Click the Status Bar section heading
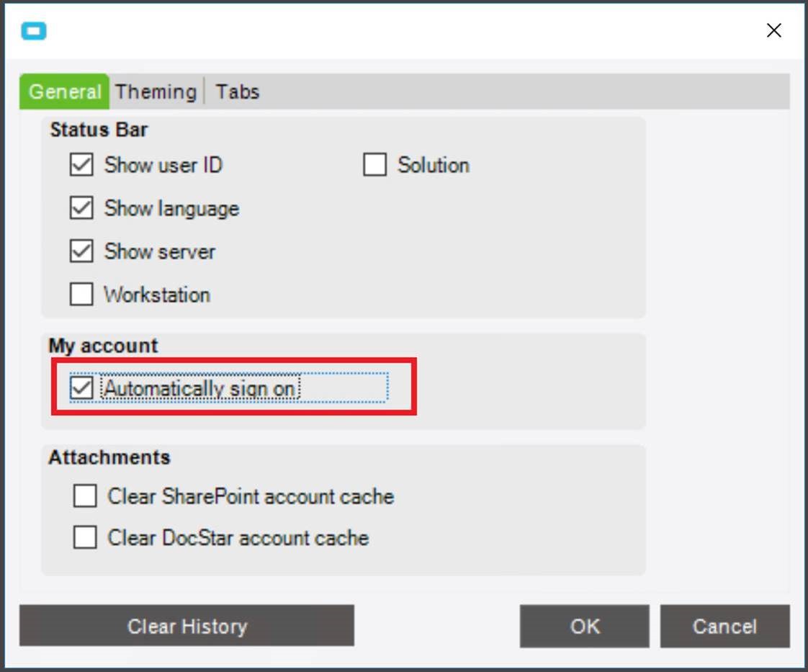The image size is (808, 672). pyautogui.click(x=99, y=130)
